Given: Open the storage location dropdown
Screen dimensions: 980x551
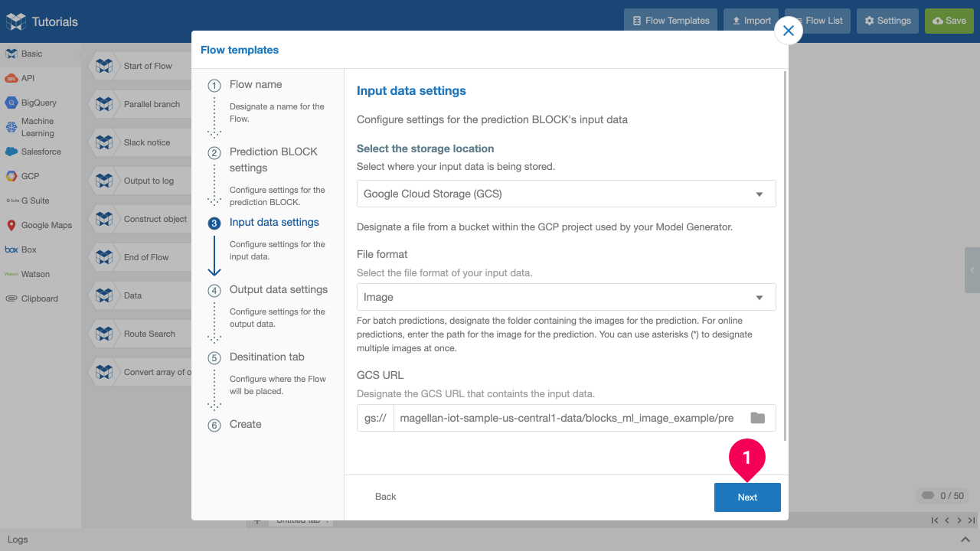Looking at the screenshot, I should (567, 194).
